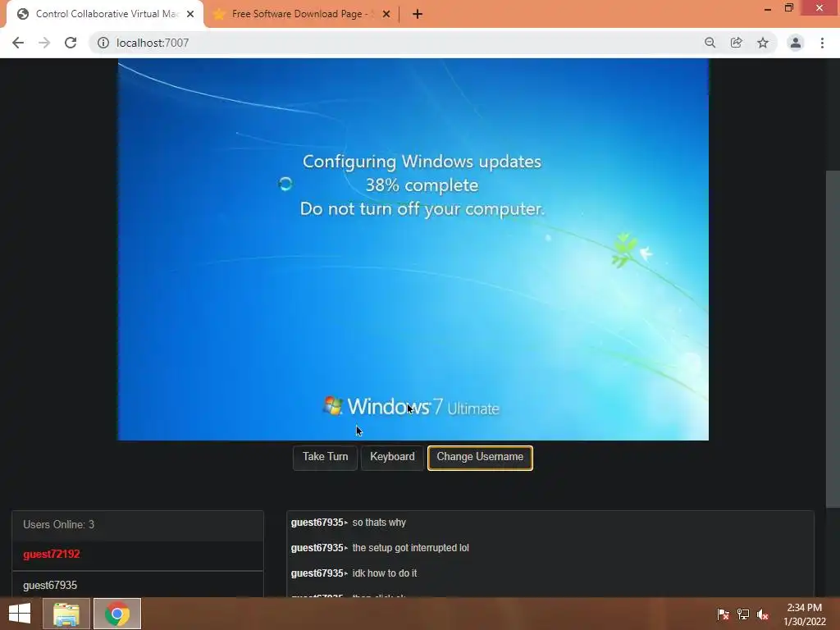Click the muted volume tray icon
The width and height of the screenshot is (840, 630).
click(x=763, y=614)
